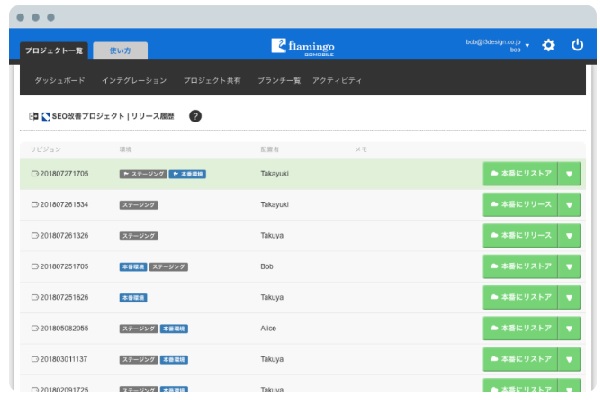600x400 pixels.
Task: Click the flamingo logo in header
Action: pos(305,45)
